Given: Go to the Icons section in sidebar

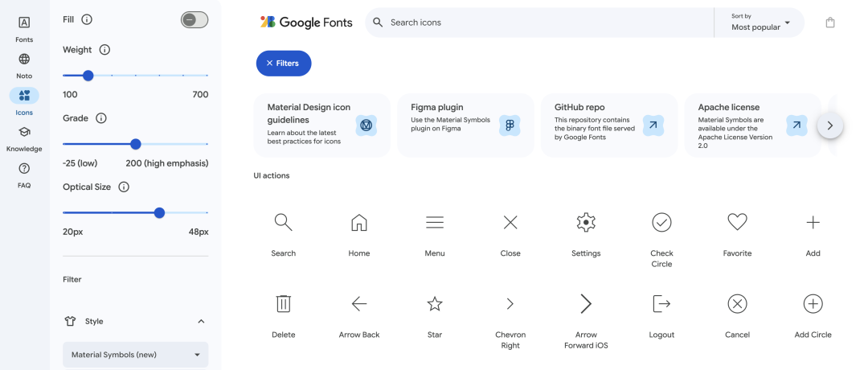Looking at the screenshot, I should (24, 102).
